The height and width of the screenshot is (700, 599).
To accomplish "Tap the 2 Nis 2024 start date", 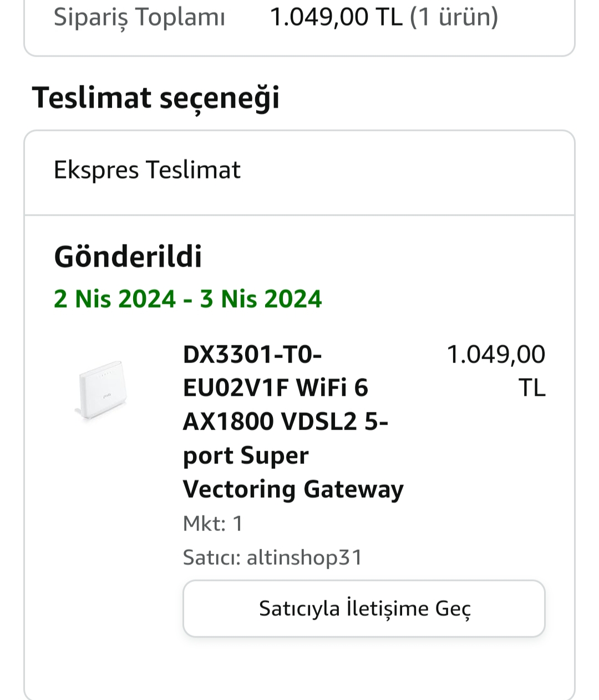I will [115, 299].
